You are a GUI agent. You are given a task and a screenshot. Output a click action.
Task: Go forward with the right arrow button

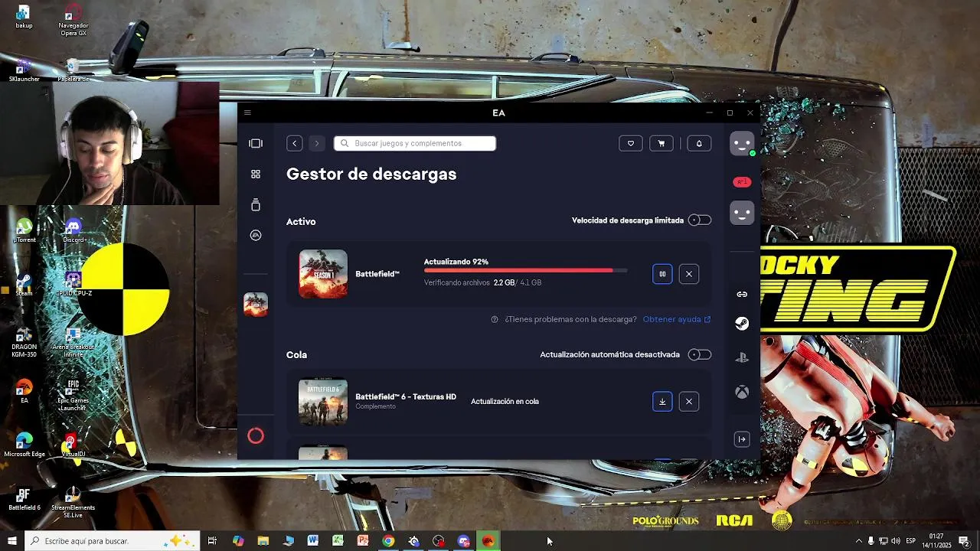click(316, 143)
